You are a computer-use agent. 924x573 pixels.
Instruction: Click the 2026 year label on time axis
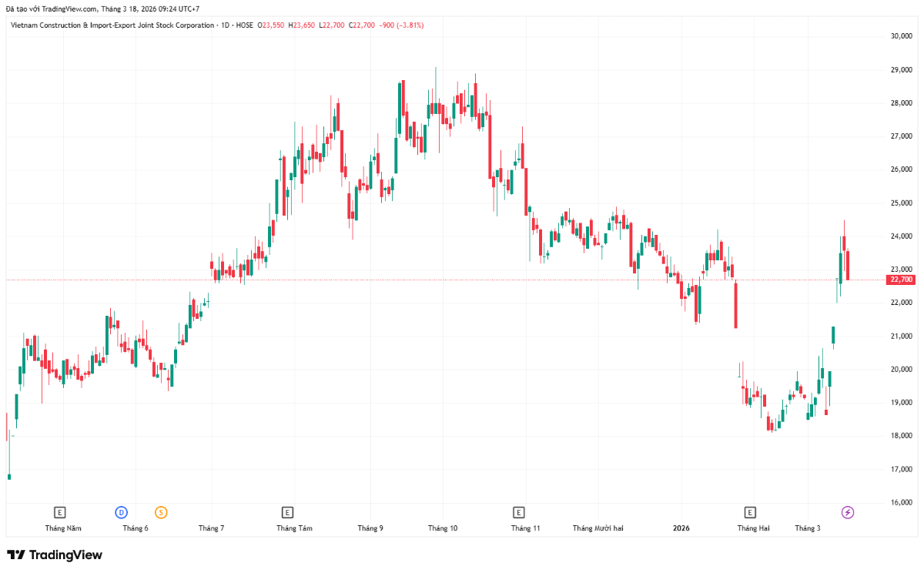coord(681,528)
